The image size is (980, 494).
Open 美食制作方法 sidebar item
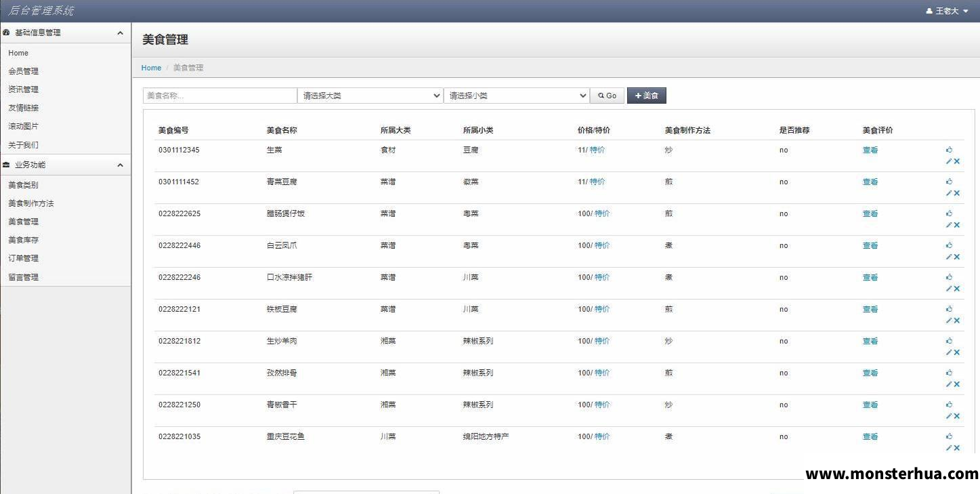31,203
